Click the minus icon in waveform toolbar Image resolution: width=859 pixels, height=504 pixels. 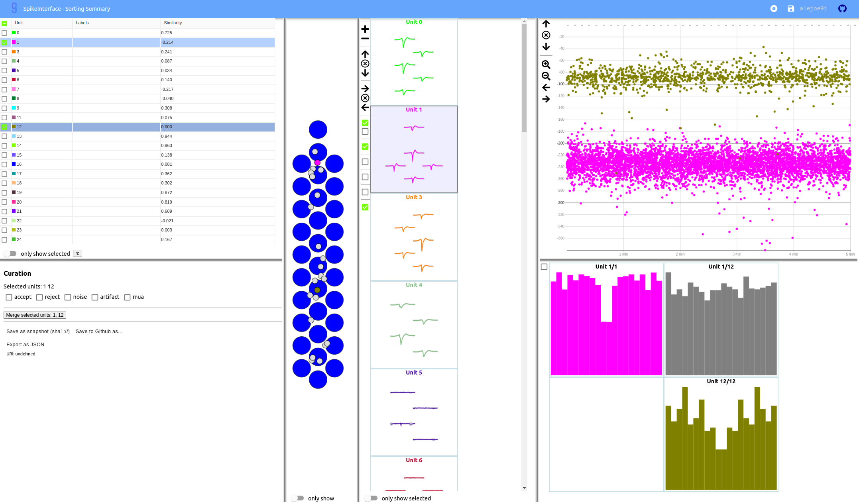[365, 39]
